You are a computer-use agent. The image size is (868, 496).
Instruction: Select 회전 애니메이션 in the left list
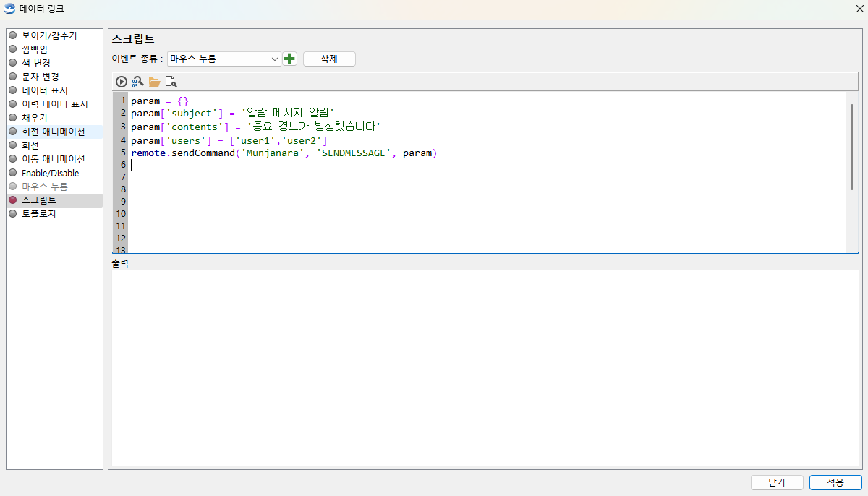pos(53,132)
